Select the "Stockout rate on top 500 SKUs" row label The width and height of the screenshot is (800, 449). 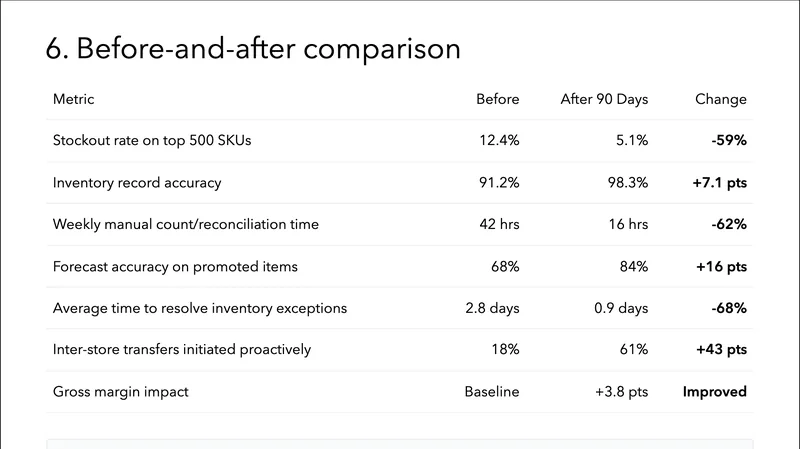pos(152,141)
